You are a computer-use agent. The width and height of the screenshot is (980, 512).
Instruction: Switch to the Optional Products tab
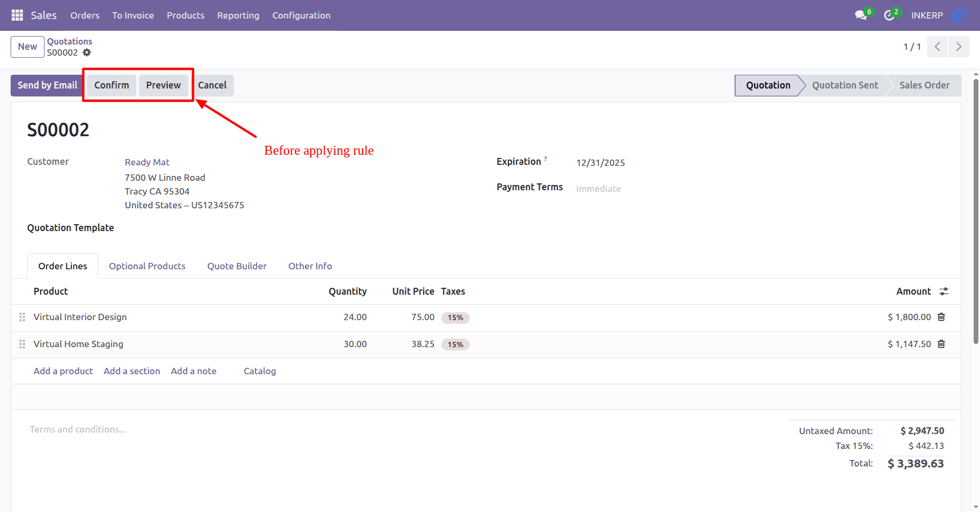147,266
